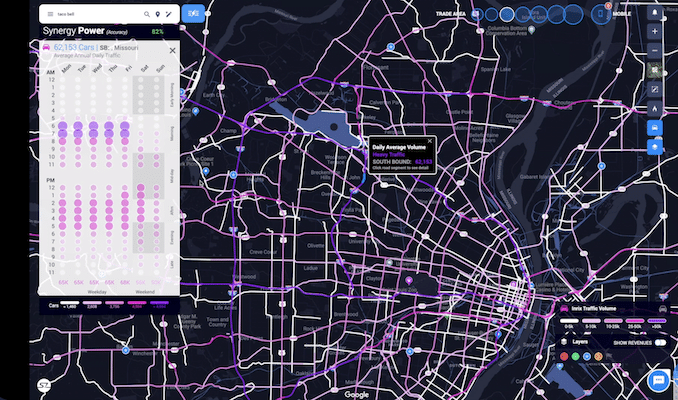Toggle the heatmap flame icon
This screenshot has height=400, width=678.
pyautogui.click(x=655, y=109)
